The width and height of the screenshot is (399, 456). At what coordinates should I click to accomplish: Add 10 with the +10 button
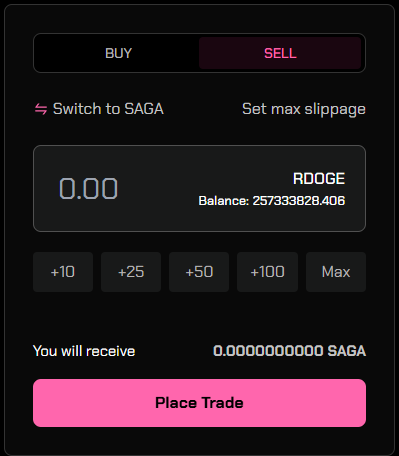coord(63,272)
